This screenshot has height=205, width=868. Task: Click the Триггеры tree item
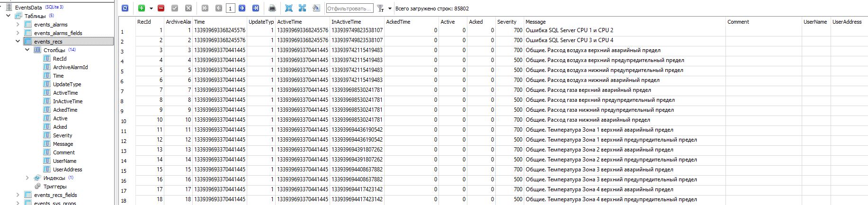click(x=55, y=187)
